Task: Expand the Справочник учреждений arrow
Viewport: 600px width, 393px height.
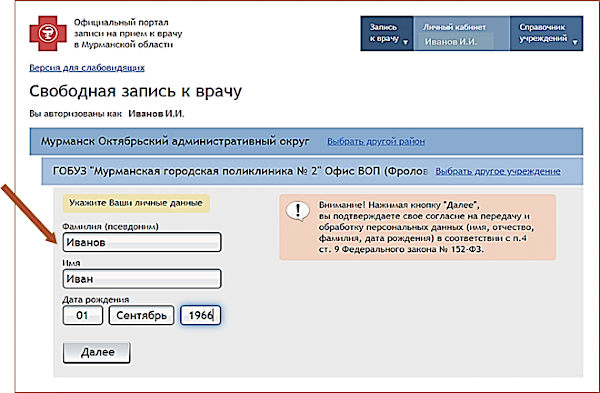Action: coord(575,42)
